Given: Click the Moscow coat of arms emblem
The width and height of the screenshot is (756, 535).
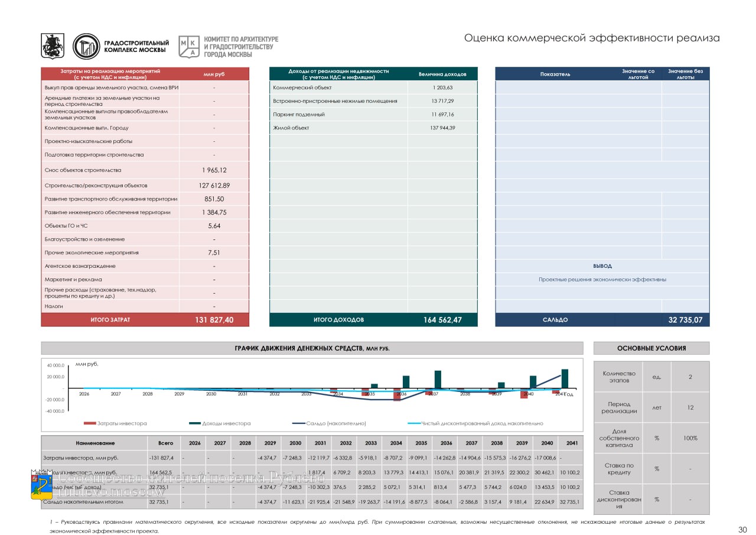Looking at the screenshot, I should tap(53, 46).
